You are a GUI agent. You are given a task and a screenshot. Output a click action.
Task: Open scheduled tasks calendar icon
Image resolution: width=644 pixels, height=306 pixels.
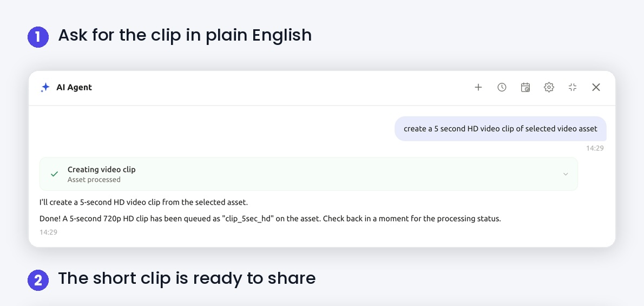(x=525, y=87)
